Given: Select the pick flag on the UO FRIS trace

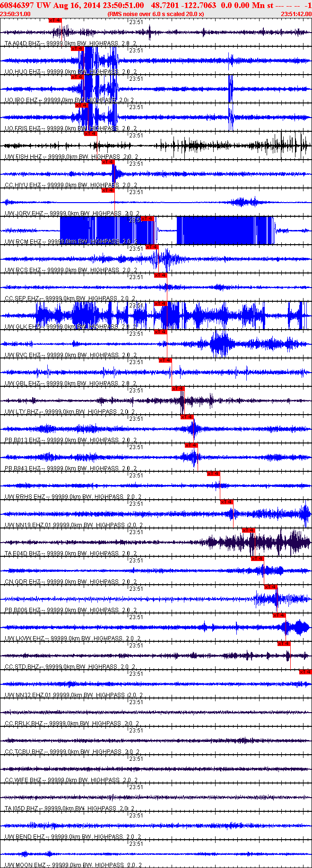Looking at the screenshot, I should coord(82,105).
